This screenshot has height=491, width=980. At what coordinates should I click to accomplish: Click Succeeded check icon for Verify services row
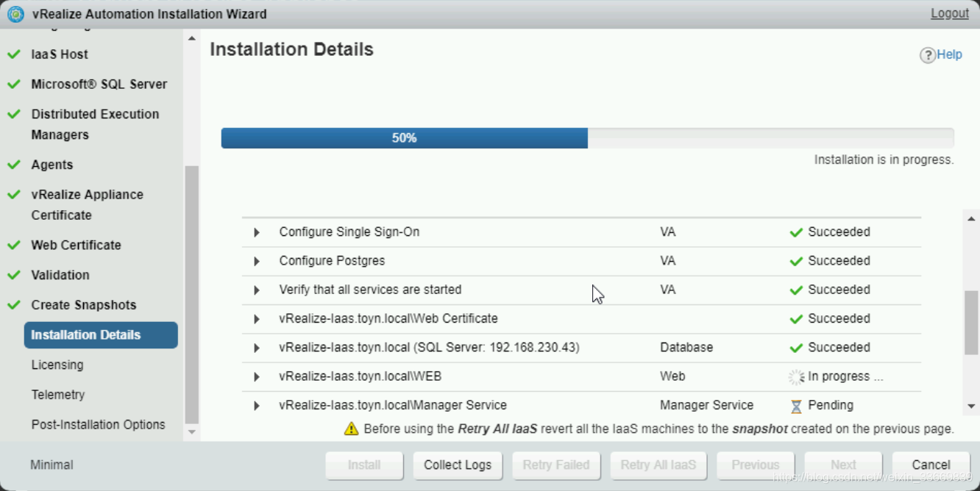tap(796, 290)
